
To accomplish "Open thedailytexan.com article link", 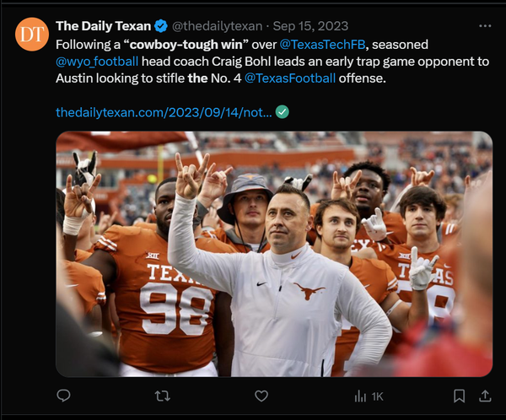I will [x=164, y=112].
